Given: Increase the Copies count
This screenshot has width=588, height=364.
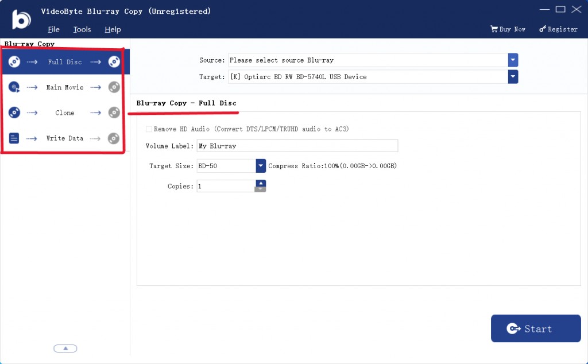Looking at the screenshot, I should pyautogui.click(x=261, y=183).
